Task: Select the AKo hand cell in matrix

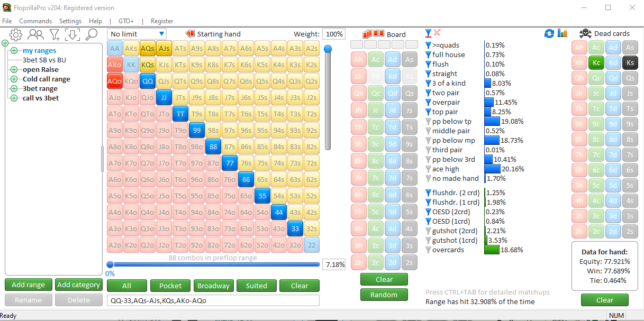Action: coord(115,65)
